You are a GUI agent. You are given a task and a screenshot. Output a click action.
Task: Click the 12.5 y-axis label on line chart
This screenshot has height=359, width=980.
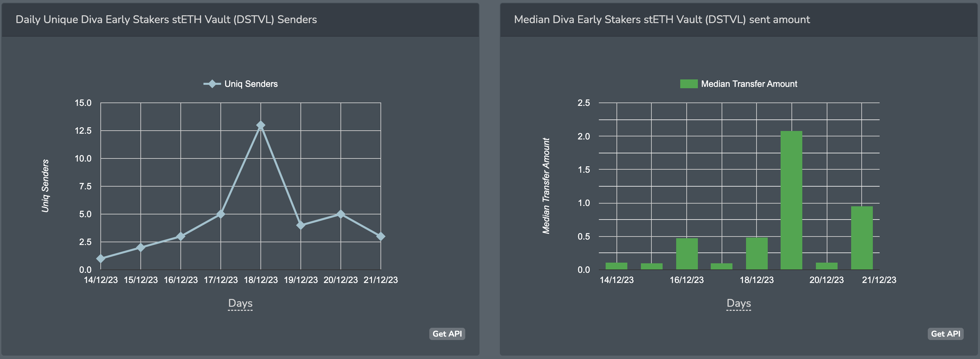tap(83, 131)
